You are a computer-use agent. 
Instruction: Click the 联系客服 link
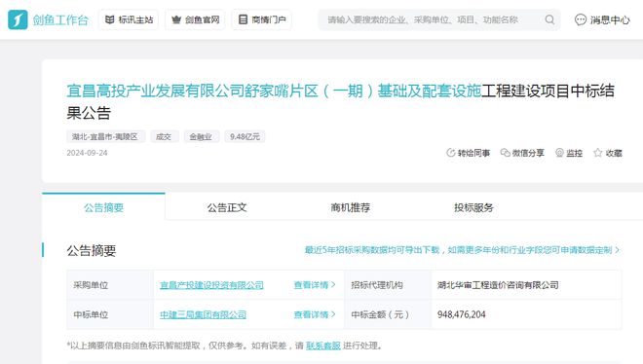(x=323, y=346)
